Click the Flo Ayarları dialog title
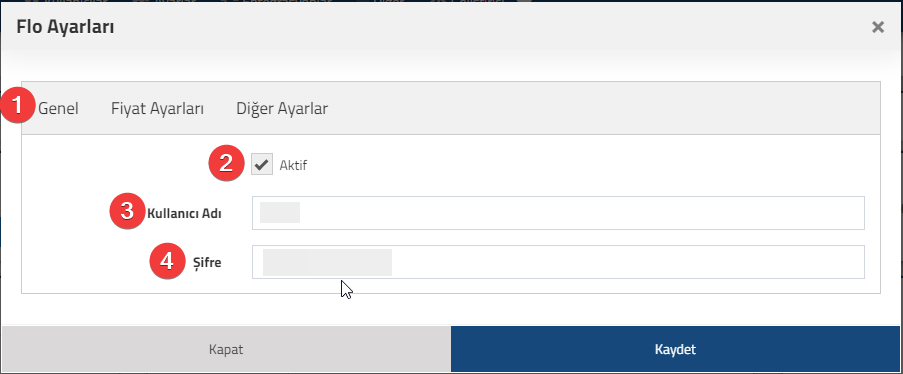This screenshot has width=903, height=374. tap(65, 27)
